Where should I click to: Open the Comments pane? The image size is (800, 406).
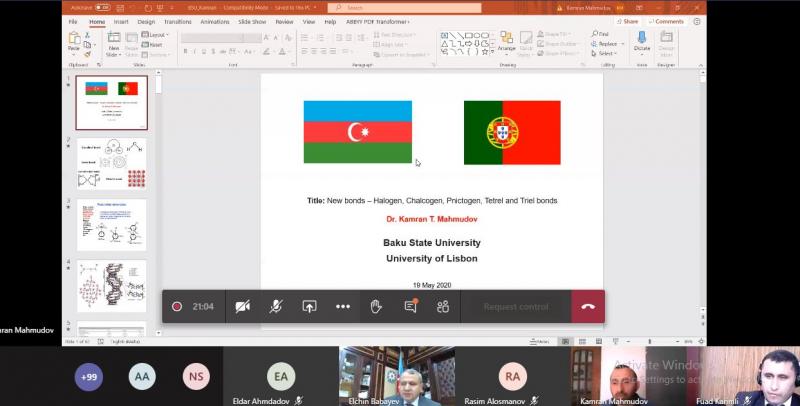point(665,22)
